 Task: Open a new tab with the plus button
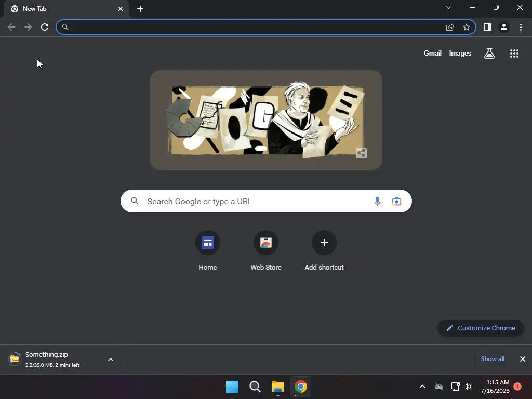click(x=140, y=9)
